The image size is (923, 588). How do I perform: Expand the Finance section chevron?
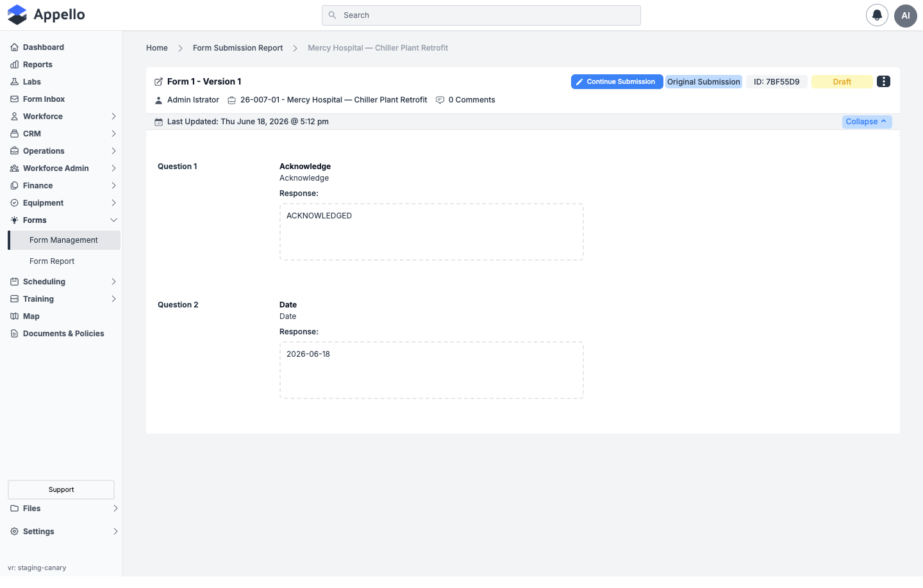pos(113,186)
